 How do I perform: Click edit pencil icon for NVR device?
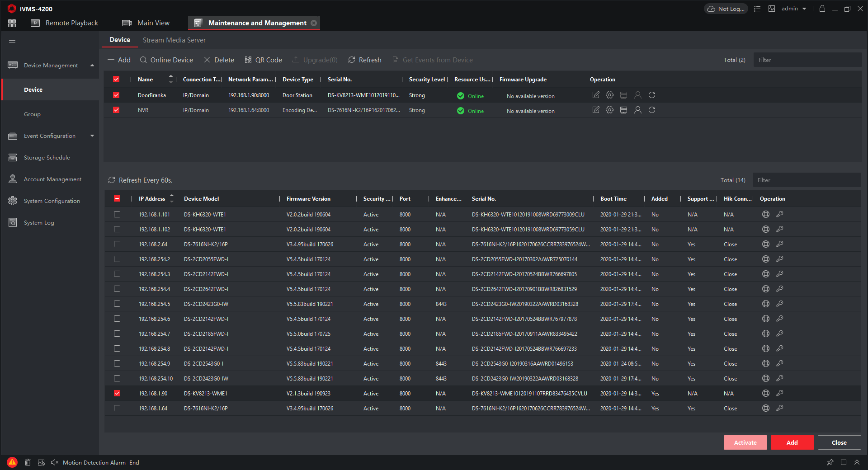(596, 110)
